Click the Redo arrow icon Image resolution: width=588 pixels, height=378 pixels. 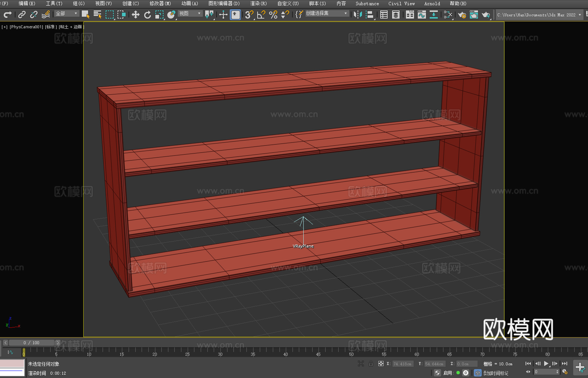7,14
